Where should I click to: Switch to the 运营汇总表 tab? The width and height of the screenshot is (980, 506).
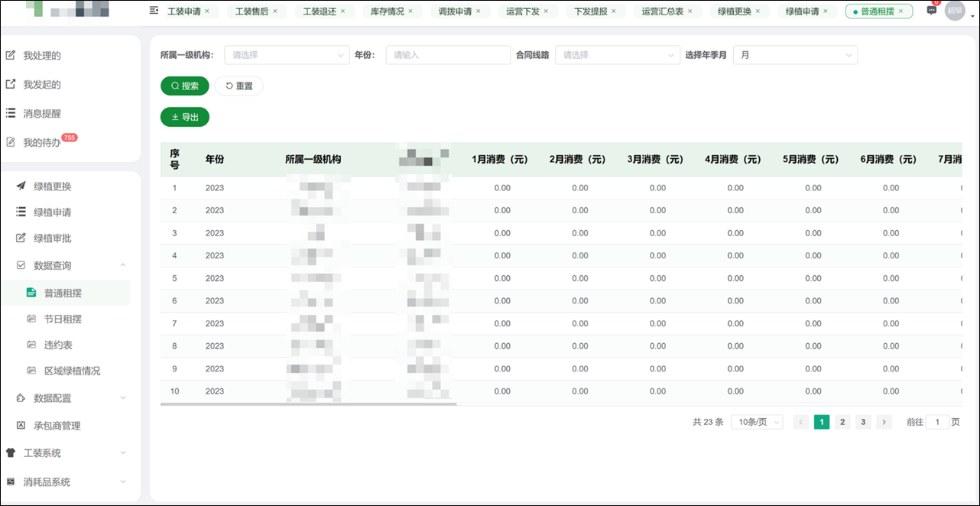[x=662, y=11]
